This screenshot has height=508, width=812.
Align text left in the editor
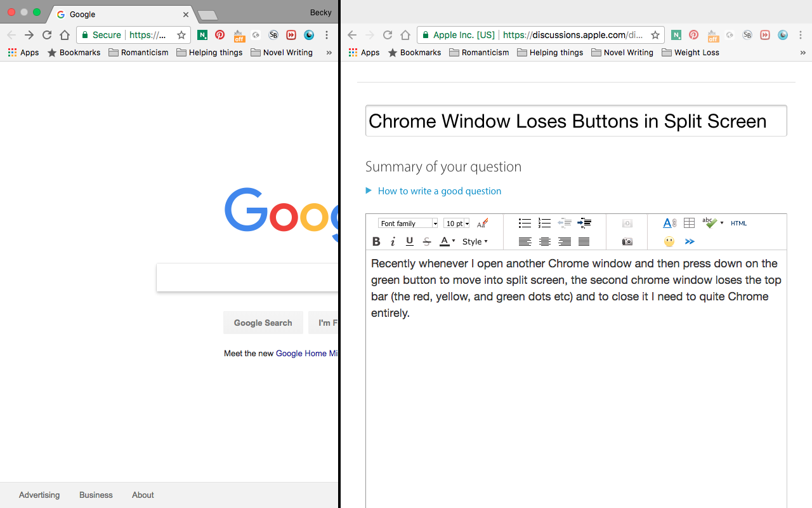[x=525, y=241]
